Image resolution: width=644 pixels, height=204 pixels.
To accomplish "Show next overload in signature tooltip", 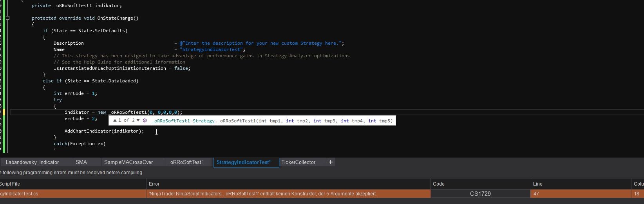I will pos(138,120).
